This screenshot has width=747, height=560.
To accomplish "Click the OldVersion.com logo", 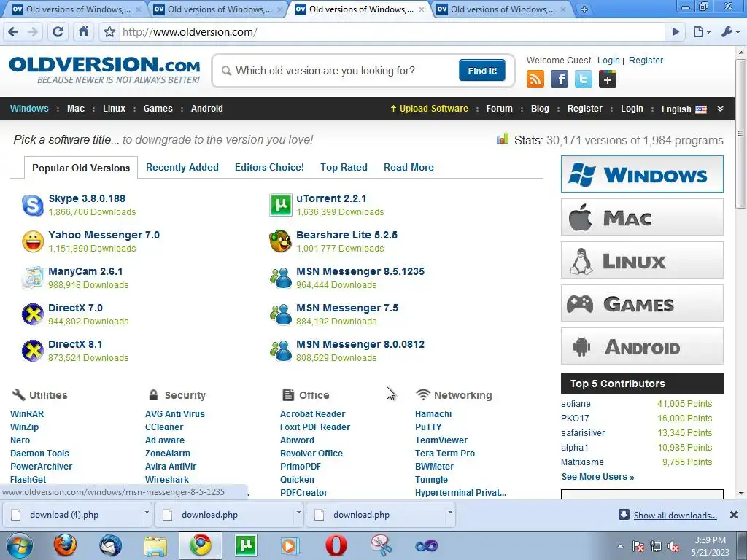I will click(x=104, y=70).
